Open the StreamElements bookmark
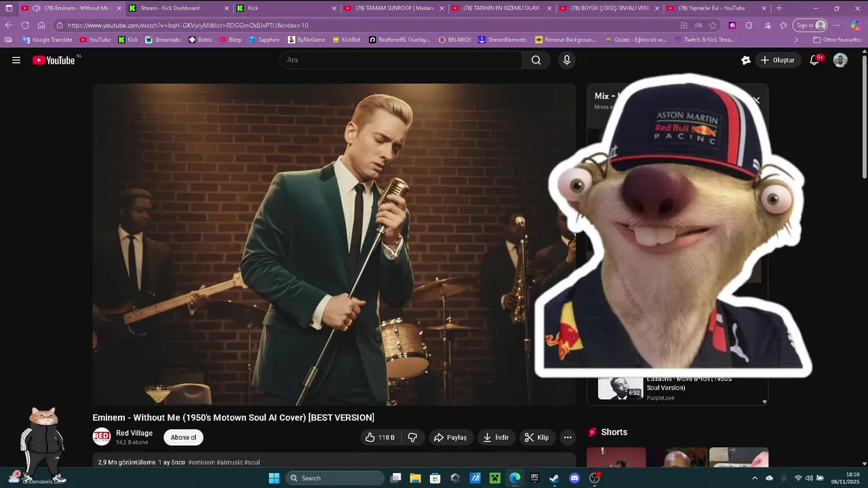The height and width of the screenshot is (488, 868). 502,40
